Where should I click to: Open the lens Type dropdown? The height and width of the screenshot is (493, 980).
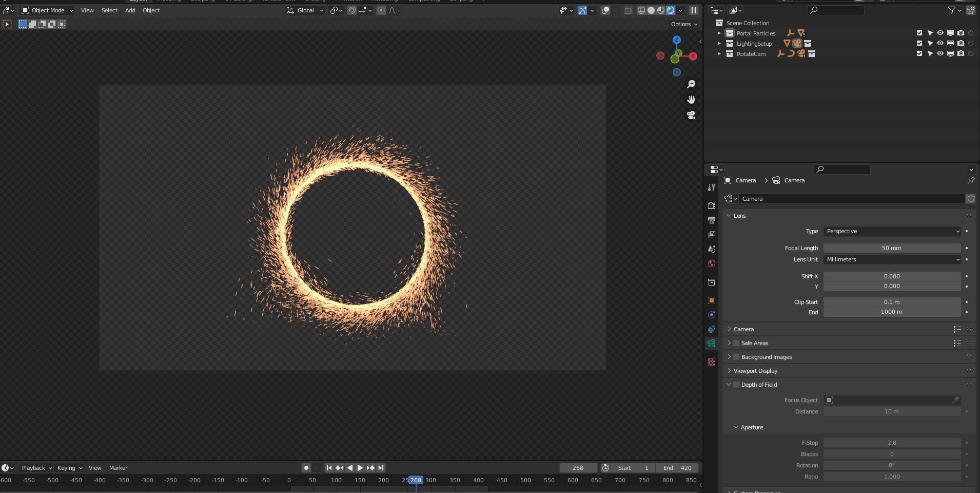tap(891, 231)
